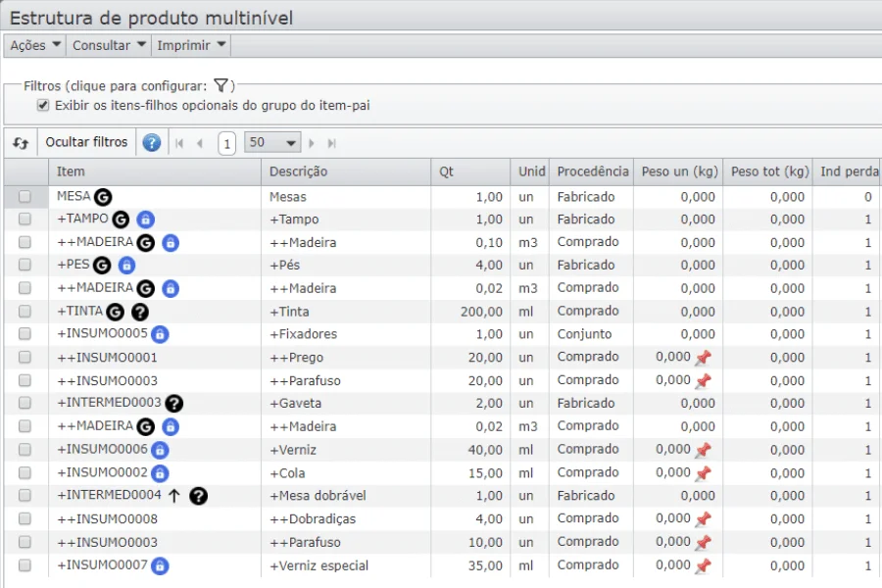Click the 35,00 quantity cell
The image size is (882, 588).
coord(470,566)
